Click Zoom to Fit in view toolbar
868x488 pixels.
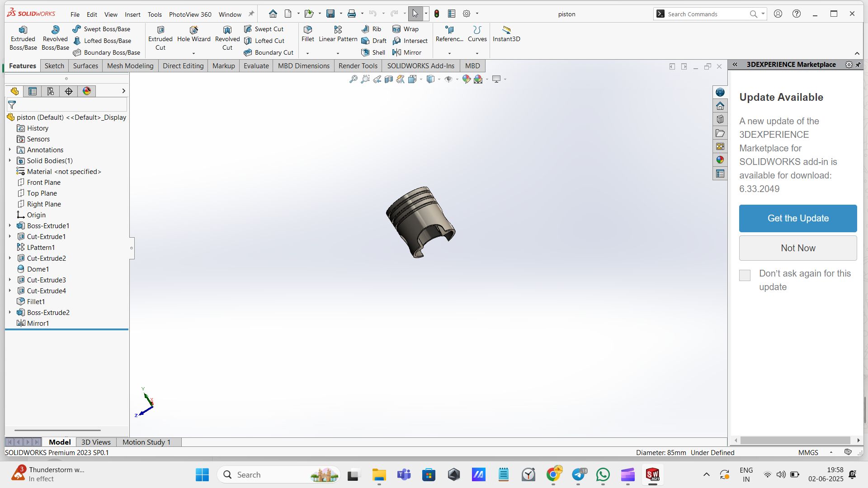354,80
